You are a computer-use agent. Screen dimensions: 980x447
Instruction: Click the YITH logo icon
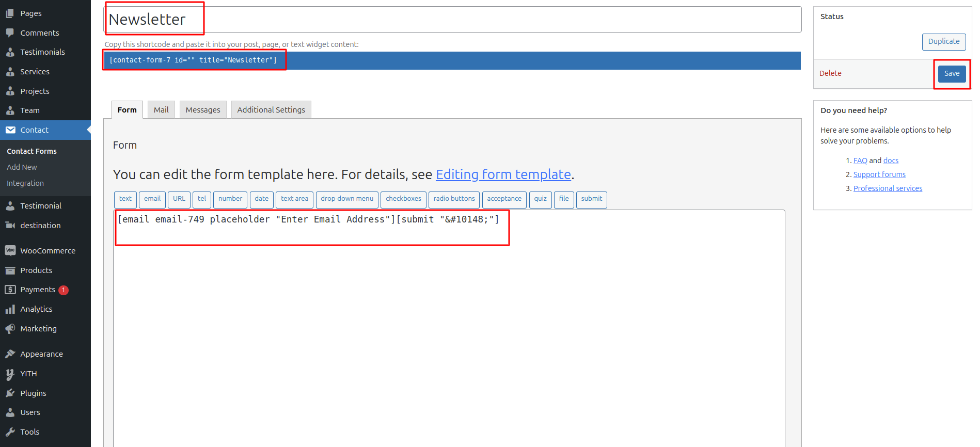(x=10, y=374)
